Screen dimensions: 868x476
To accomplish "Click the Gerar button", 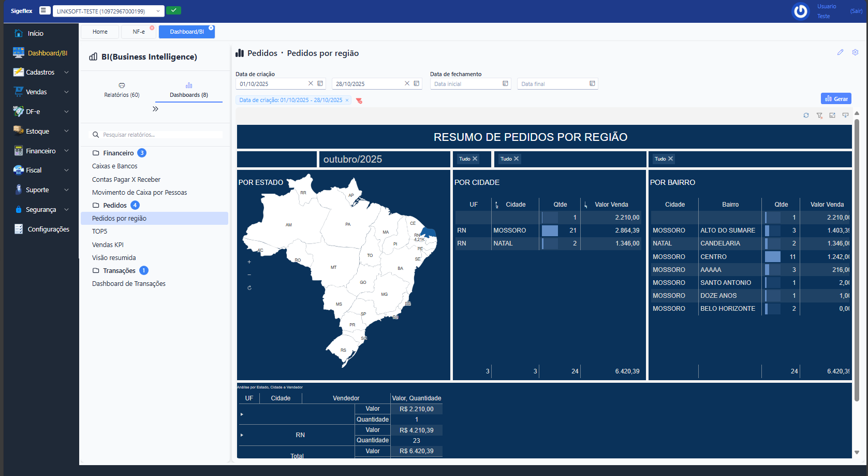I will click(x=836, y=98).
